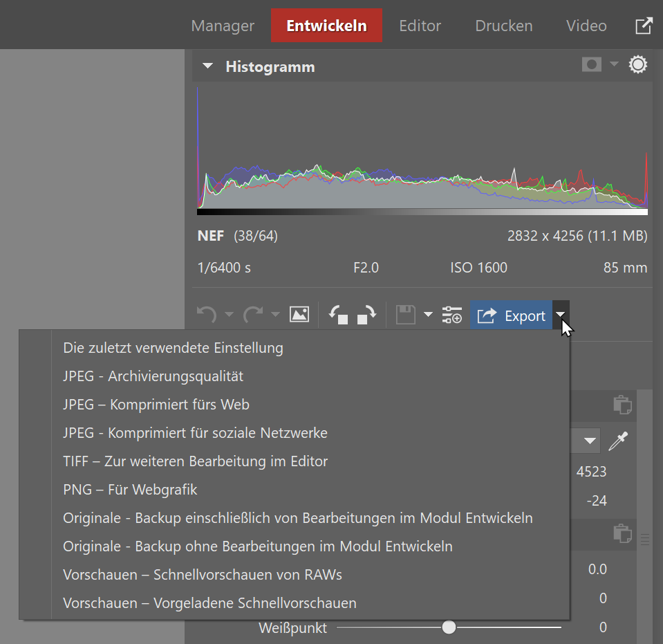Image resolution: width=663 pixels, height=644 pixels.
Task: Click the Weißpunkt slider handle
Action: [449, 627]
